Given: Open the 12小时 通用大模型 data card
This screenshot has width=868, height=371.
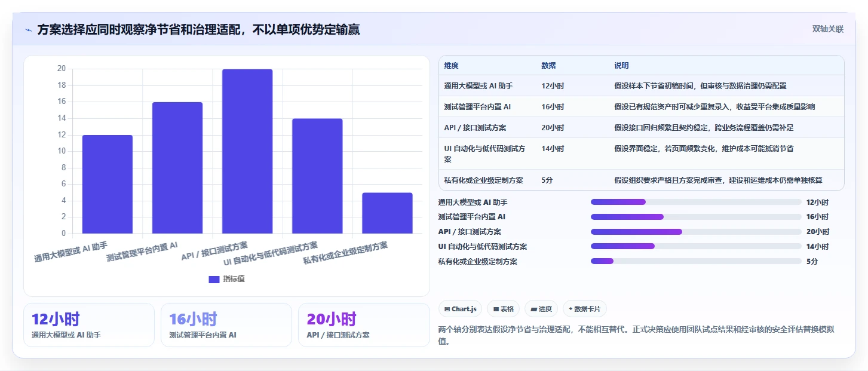Looking at the screenshot, I should 89,325.
